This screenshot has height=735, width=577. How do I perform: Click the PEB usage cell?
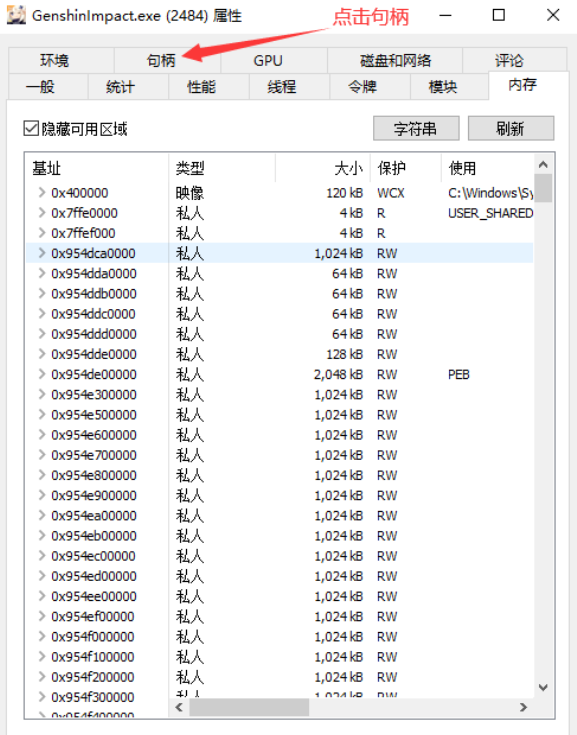coord(458,374)
